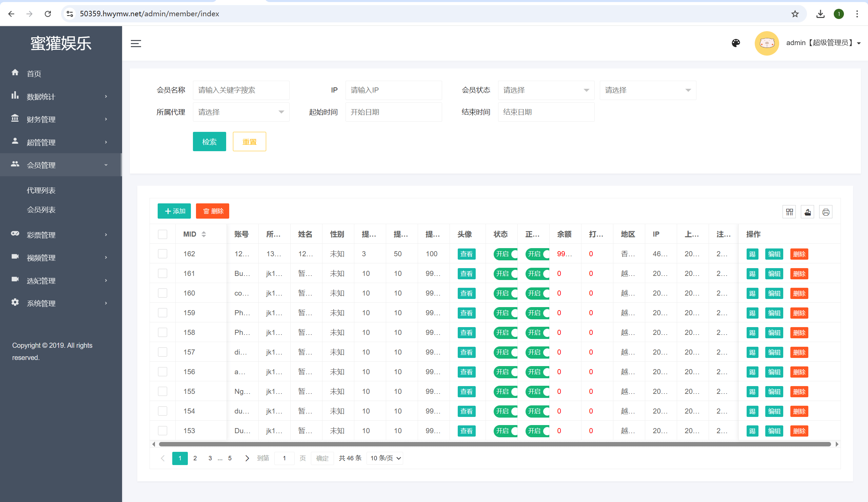Click the green 添加 button
Viewport: 868px width, 502px height.
pyautogui.click(x=174, y=211)
